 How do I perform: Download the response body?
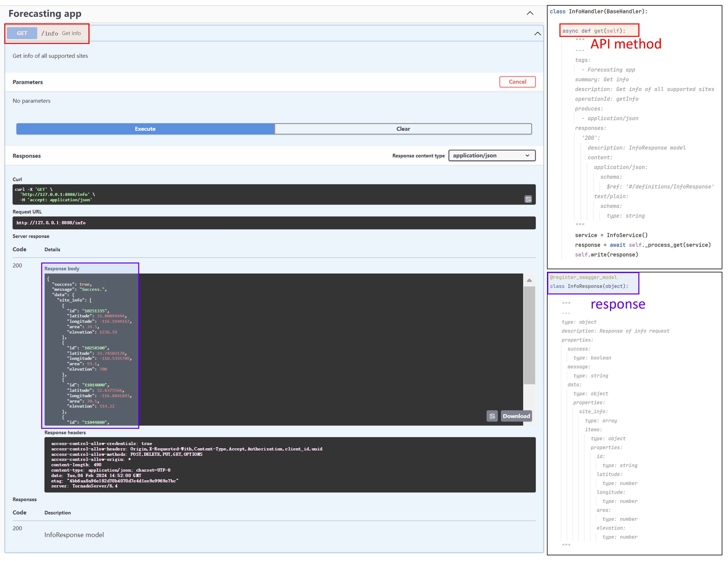coord(516,416)
